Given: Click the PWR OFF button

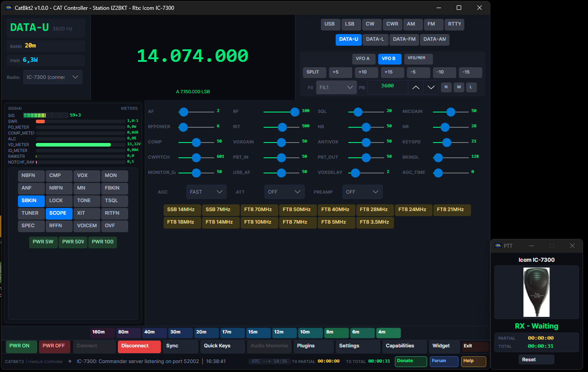Looking at the screenshot, I should [x=54, y=346].
